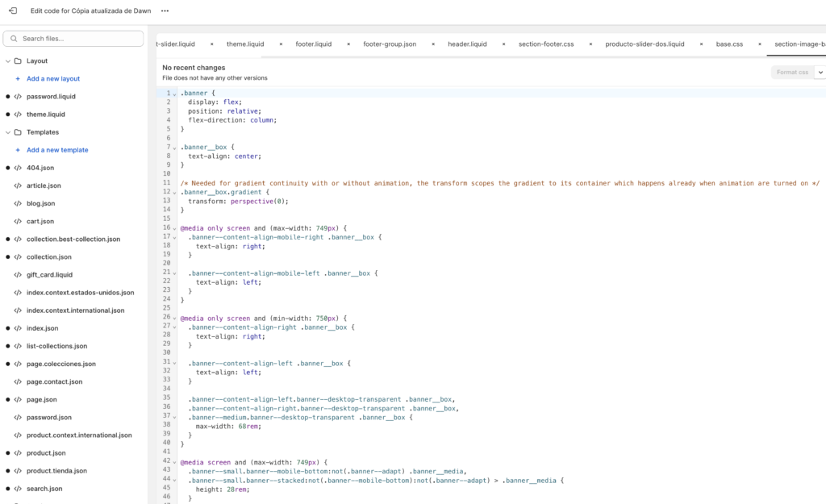Fold the @media block at line 16

176,228
